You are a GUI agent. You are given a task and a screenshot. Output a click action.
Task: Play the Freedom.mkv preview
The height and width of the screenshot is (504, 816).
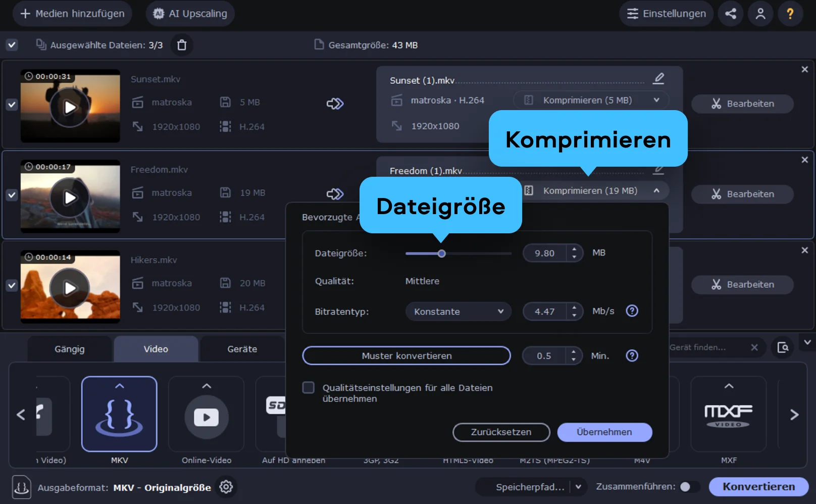coord(70,197)
